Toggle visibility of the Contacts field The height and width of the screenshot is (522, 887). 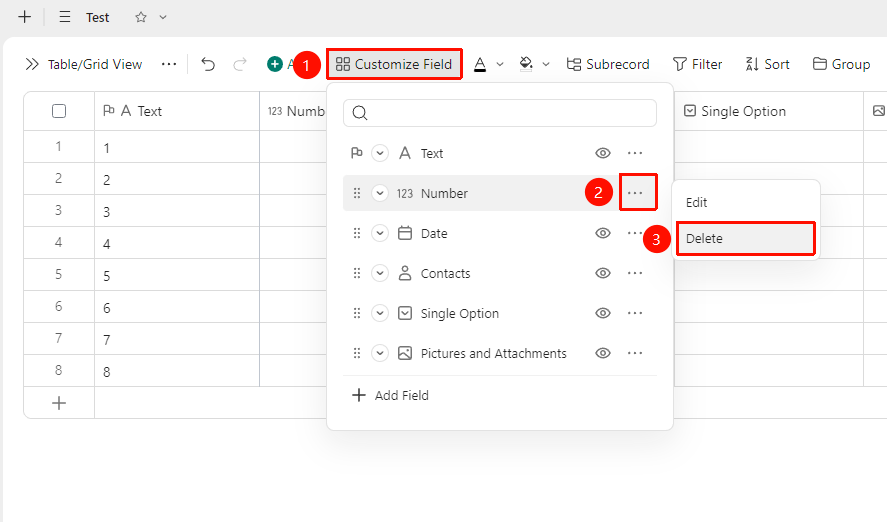[603, 273]
